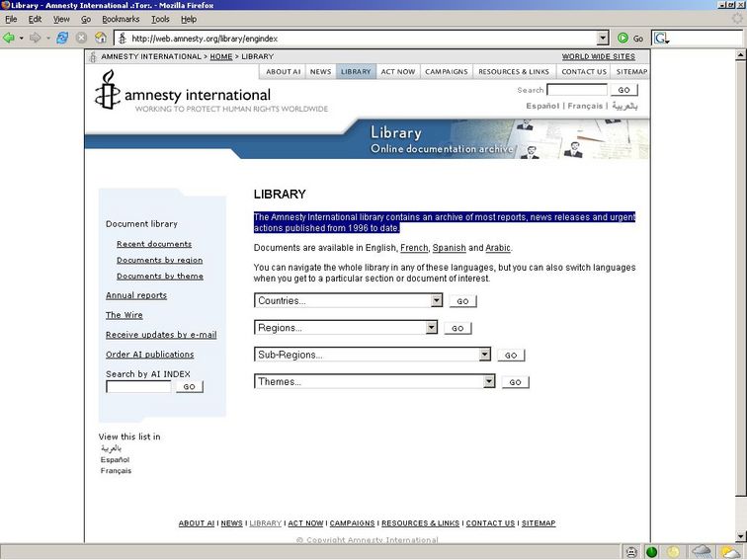Open the Annual reports link

[136, 295]
